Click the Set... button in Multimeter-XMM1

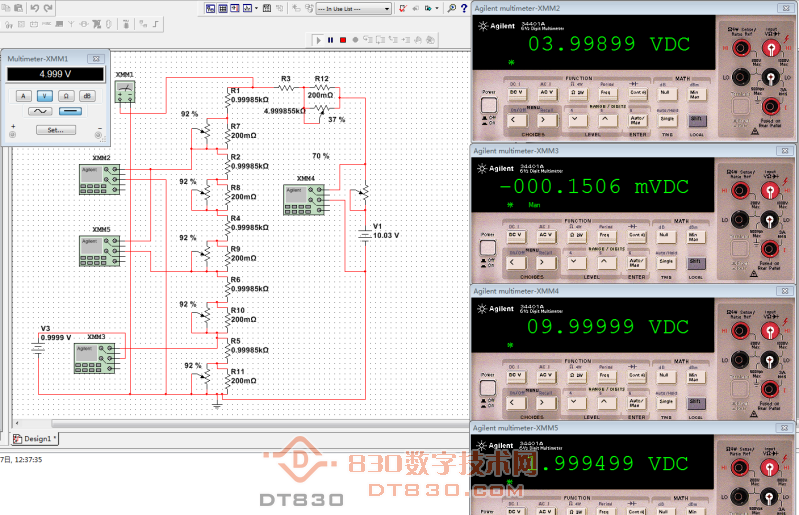coord(55,130)
